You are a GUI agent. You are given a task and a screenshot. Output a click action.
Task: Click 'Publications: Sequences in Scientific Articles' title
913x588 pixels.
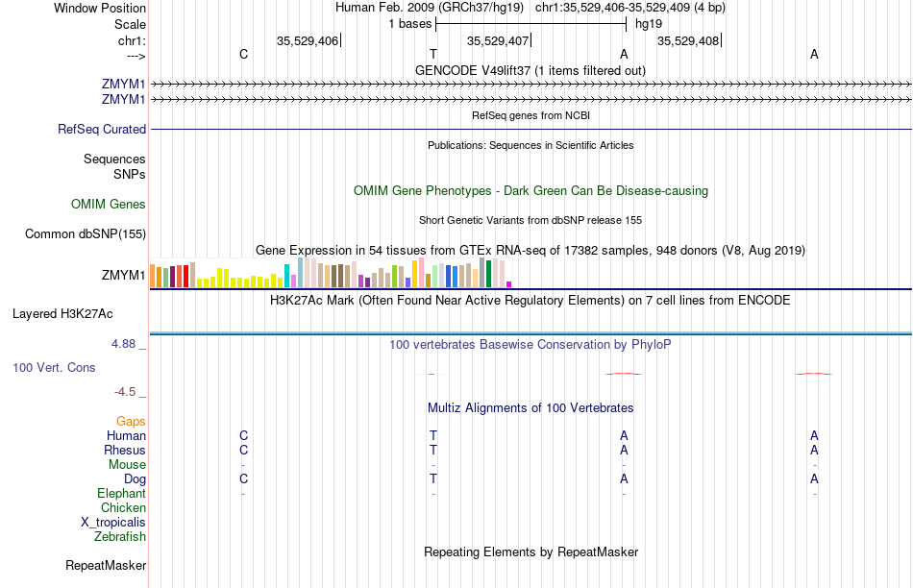531,145
